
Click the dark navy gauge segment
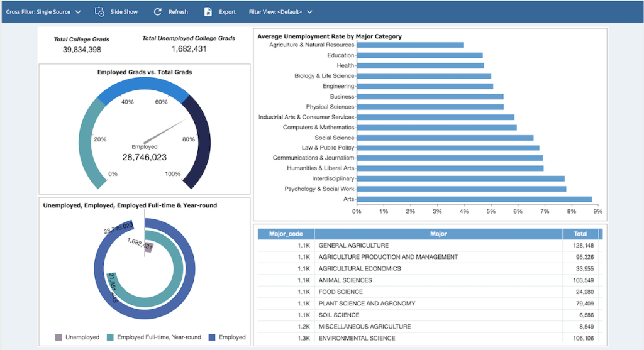[201, 145]
